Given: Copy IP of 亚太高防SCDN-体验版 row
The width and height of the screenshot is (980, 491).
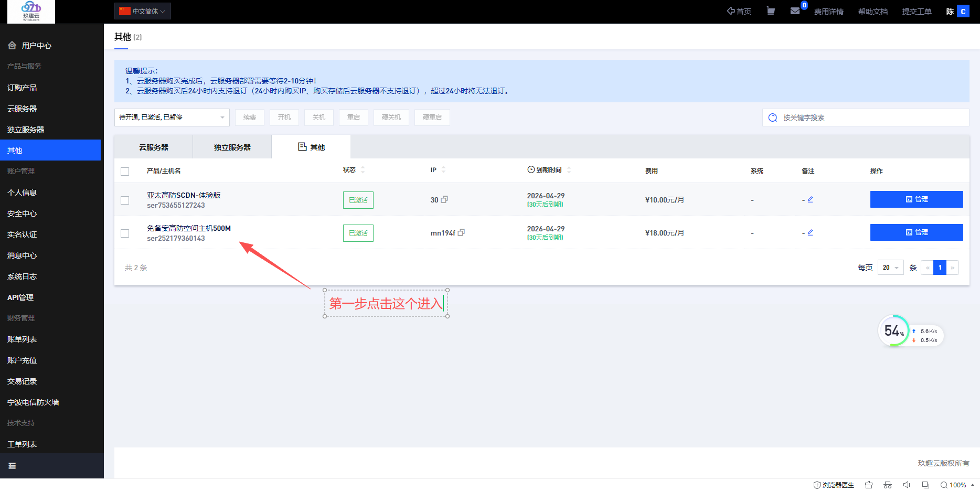Looking at the screenshot, I should (x=444, y=200).
